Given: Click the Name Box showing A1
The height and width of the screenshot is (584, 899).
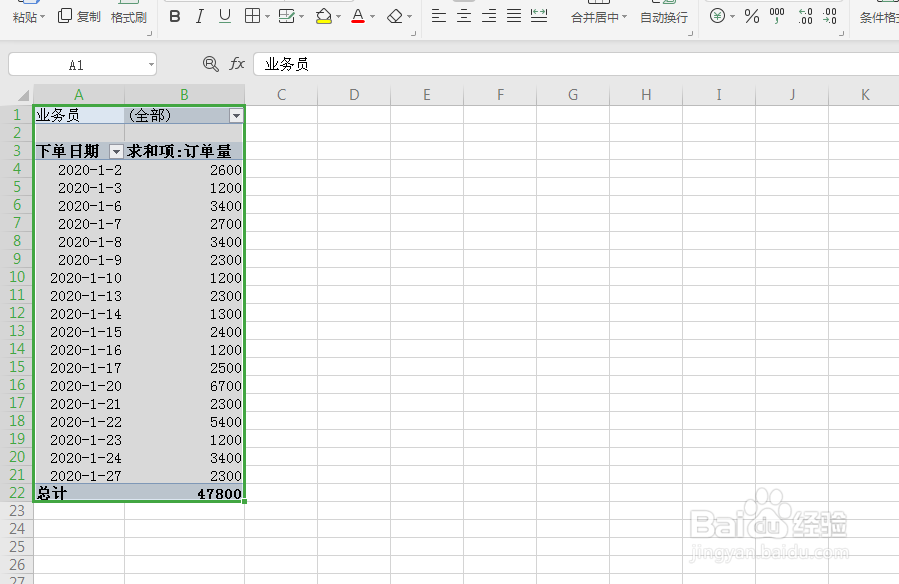Looking at the screenshot, I should (77, 64).
